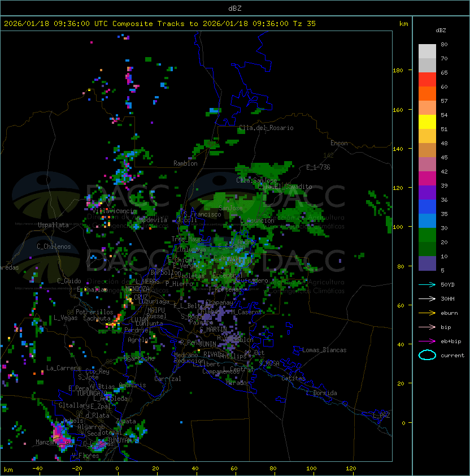The height and width of the screenshot is (476, 470).
Task: Click 'Encon' on the map
Action: click(339, 143)
